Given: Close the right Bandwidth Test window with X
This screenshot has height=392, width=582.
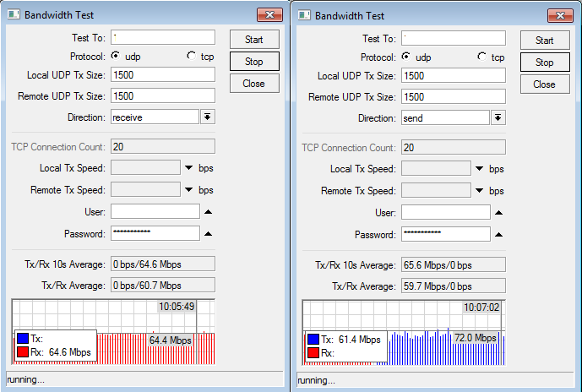Looking at the screenshot, I should pos(561,15).
